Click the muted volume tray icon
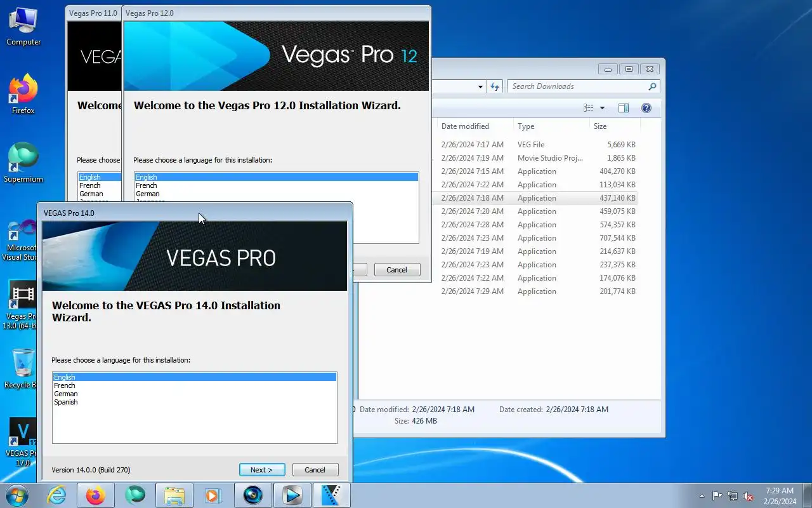 (749, 496)
